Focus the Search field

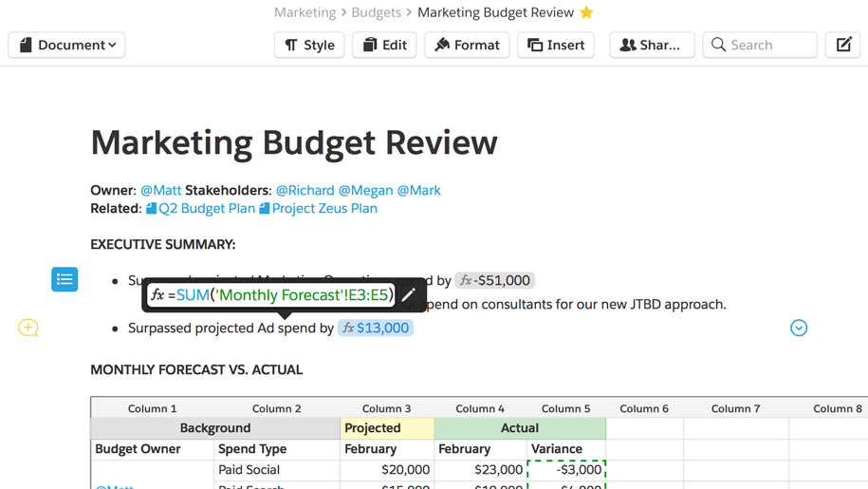pyautogui.click(x=760, y=45)
